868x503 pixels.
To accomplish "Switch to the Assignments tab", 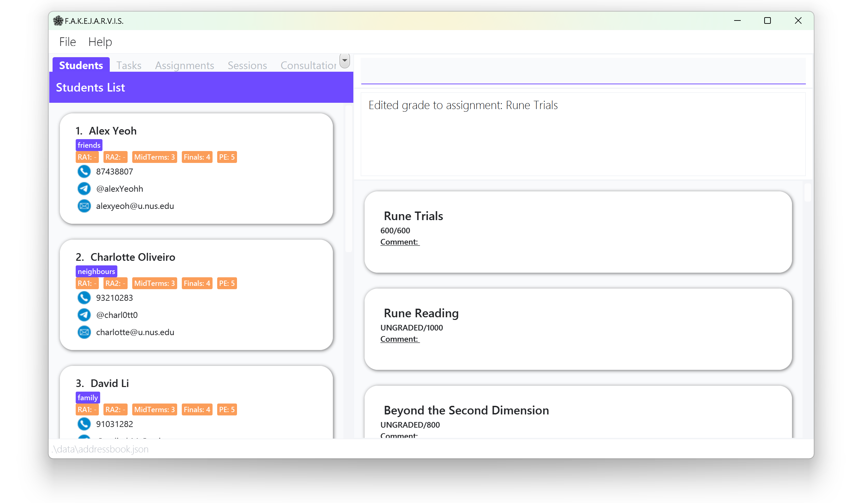I will (x=185, y=65).
